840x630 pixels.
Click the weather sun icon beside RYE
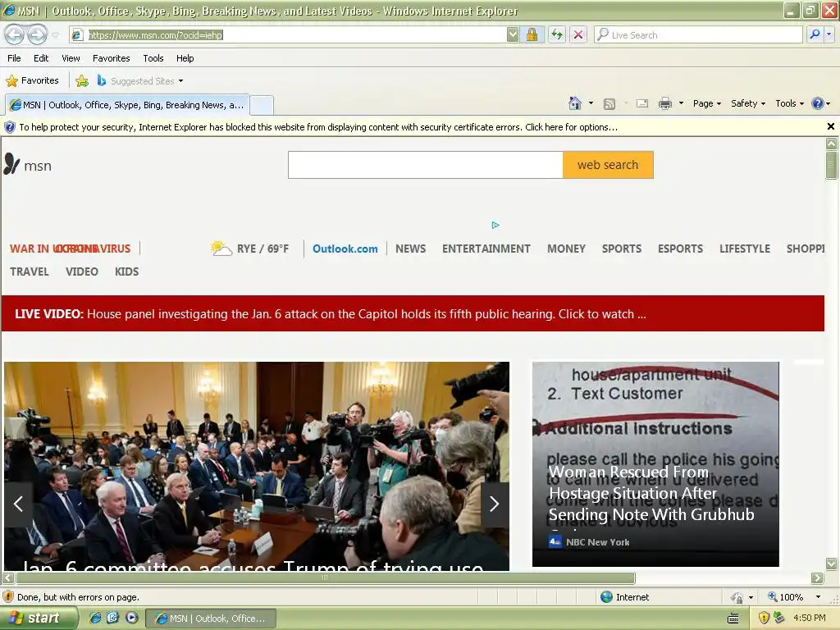tap(221, 248)
